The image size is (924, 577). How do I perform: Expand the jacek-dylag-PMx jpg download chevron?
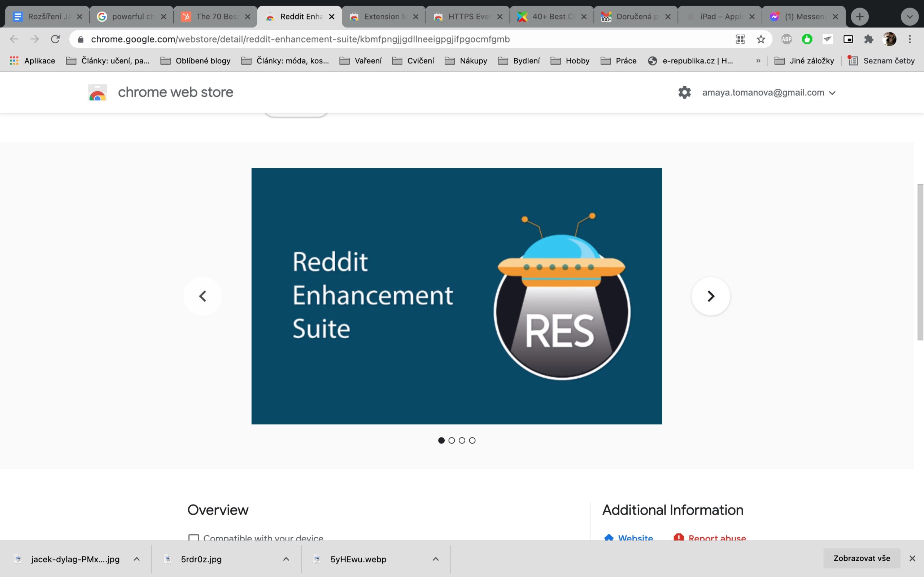coord(136,559)
